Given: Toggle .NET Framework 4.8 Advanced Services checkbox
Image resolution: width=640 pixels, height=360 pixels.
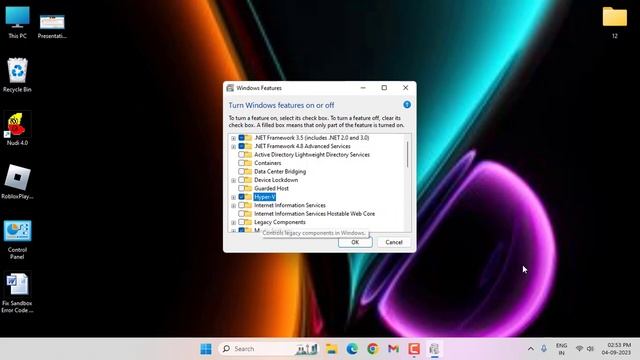Looking at the screenshot, I should tap(242, 146).
